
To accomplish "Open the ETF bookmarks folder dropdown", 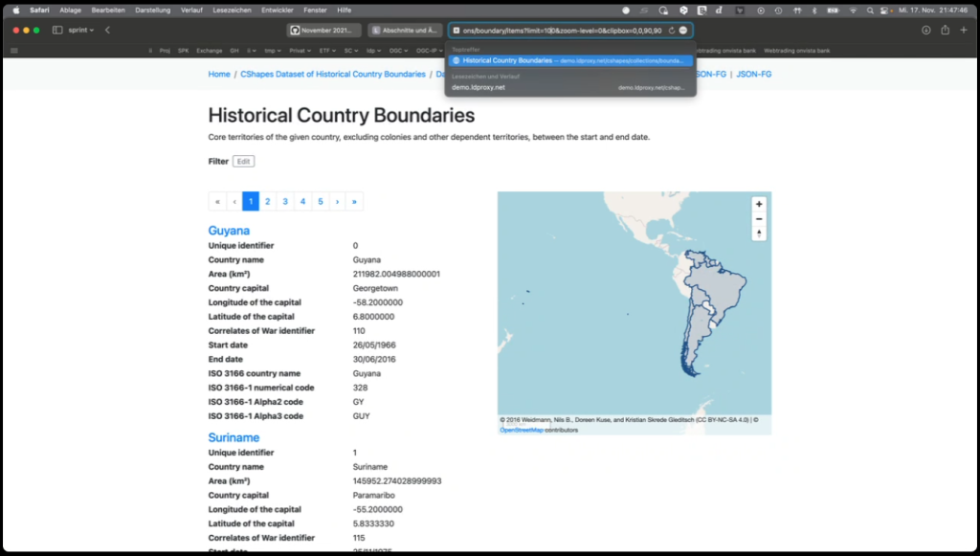I will [325, 50].
